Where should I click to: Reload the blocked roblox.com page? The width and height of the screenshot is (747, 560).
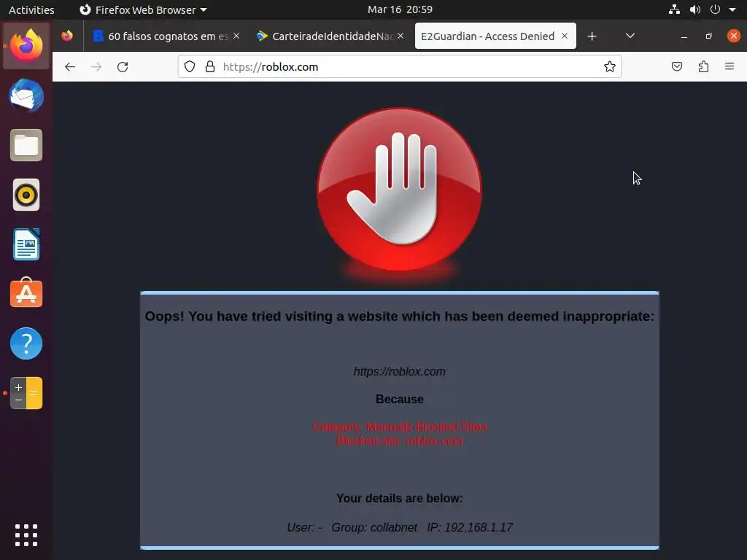tap(123, 66)
